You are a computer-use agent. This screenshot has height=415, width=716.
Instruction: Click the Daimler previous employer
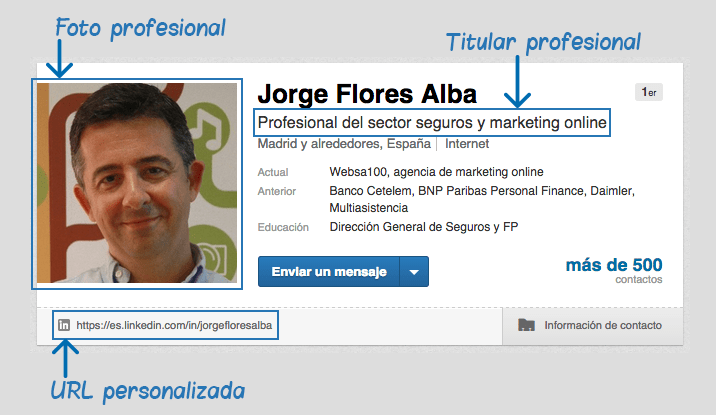tap(611, 191)
